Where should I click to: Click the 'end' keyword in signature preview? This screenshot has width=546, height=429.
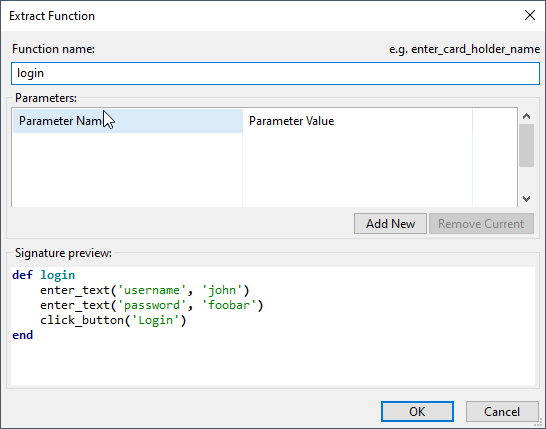point(23,335)
